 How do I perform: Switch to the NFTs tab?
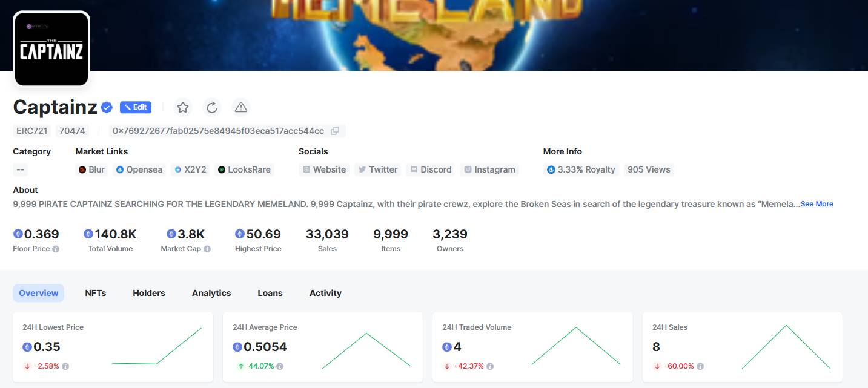(96, 293)
